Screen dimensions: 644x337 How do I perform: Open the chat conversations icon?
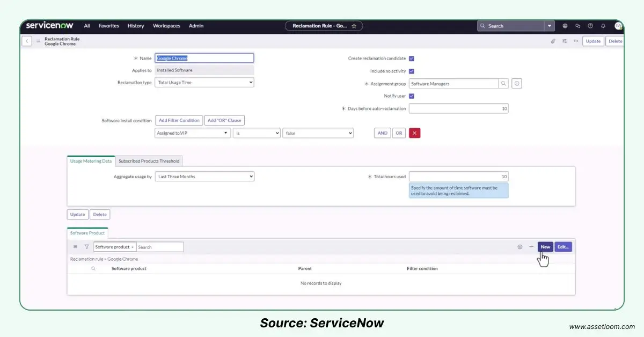[577, 26]
